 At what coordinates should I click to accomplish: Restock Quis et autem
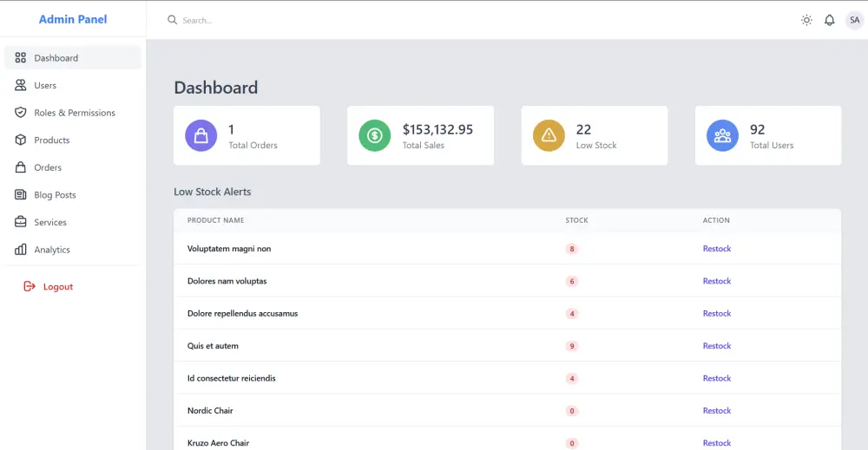[x=717, y=345]
